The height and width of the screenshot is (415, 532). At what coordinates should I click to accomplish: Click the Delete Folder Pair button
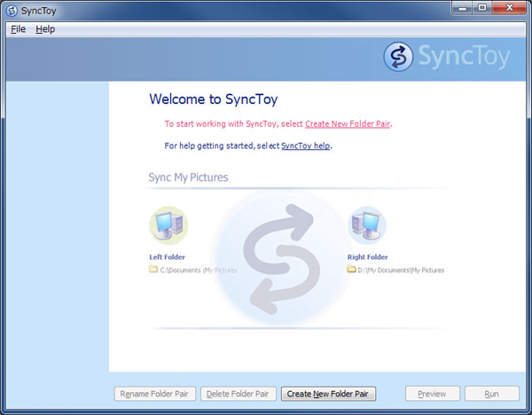pyautogui.click(x=239, y=394)
